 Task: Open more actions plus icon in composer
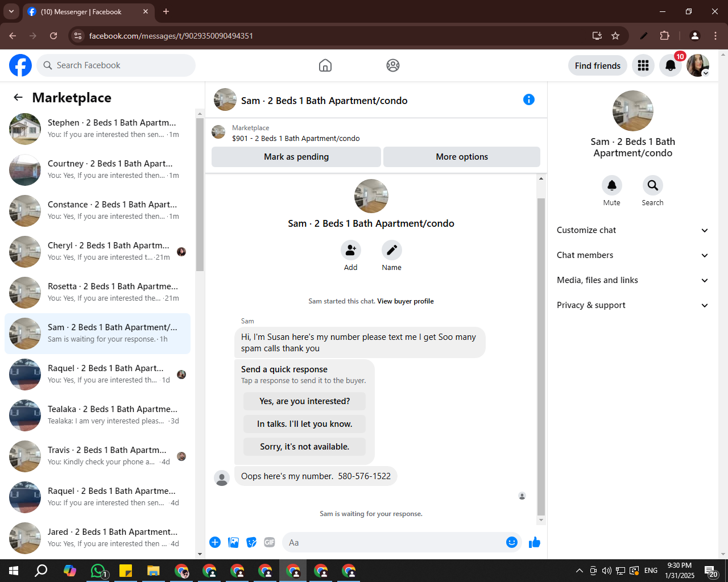point(215,542)
